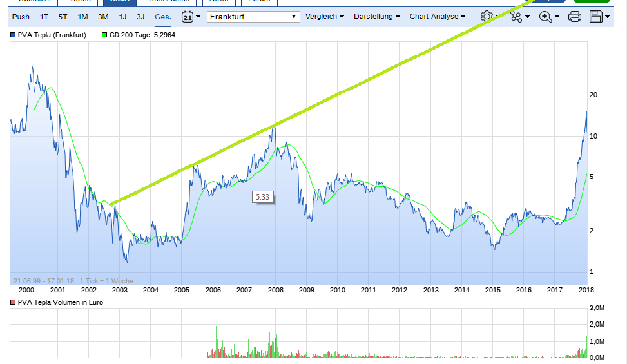Select the 1M timeframe
The height and width of the screenshot is (364, 627).
[x=82, y=17]
